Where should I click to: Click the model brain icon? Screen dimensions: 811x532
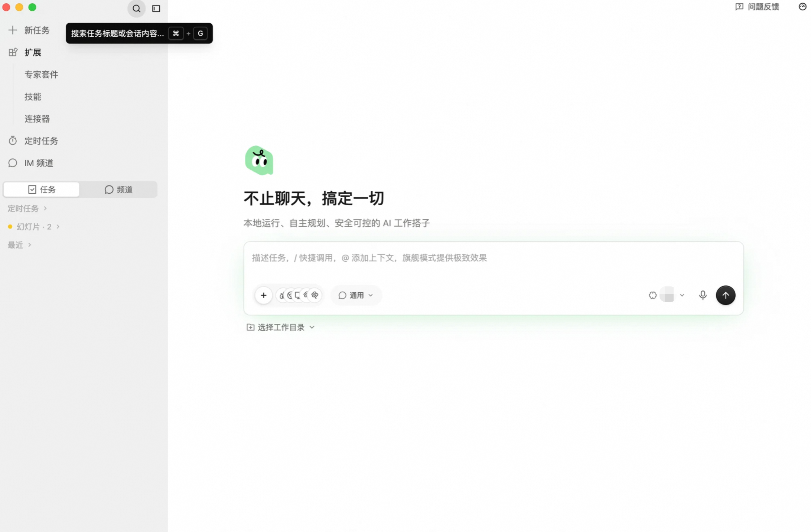pos(652,295)
